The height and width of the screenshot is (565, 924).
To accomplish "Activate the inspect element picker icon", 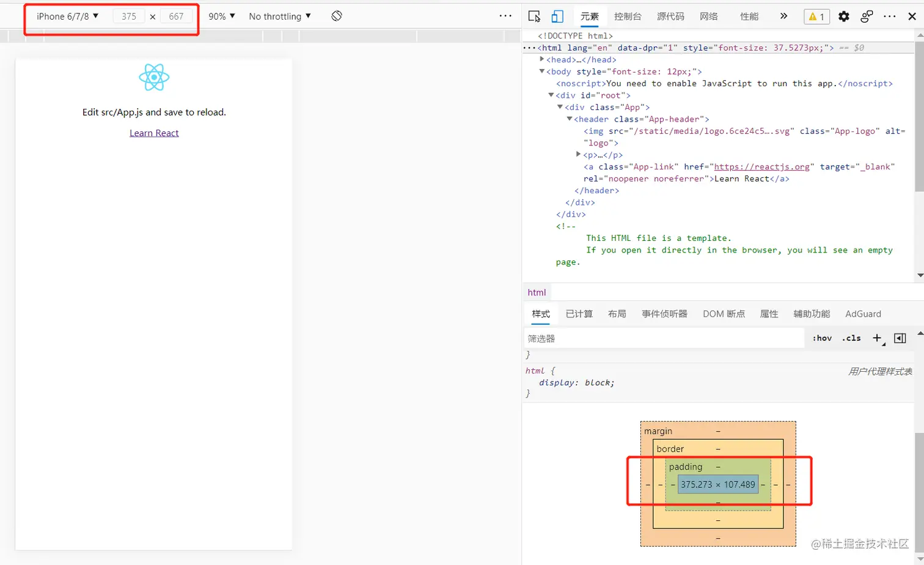I will pos(534,17).
